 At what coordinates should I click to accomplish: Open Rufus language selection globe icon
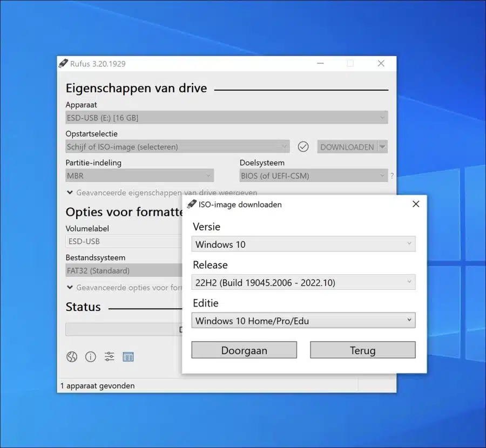(72, 357)
